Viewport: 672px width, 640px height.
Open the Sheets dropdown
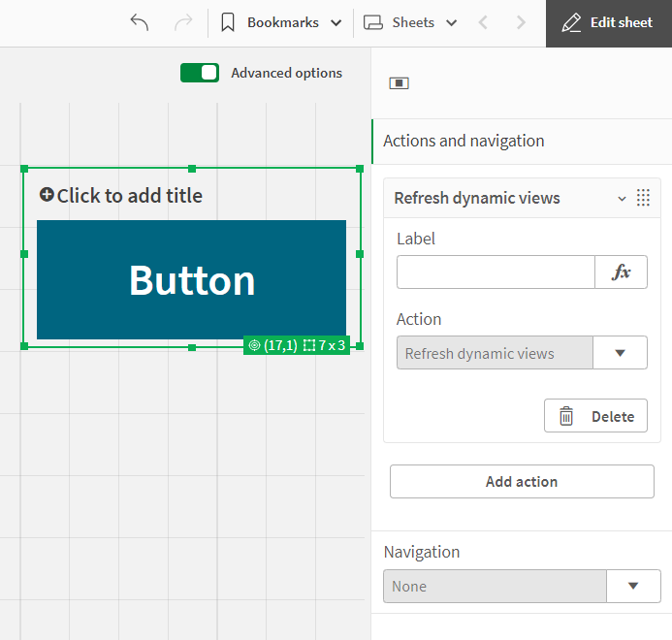click(x=410, y=22)
